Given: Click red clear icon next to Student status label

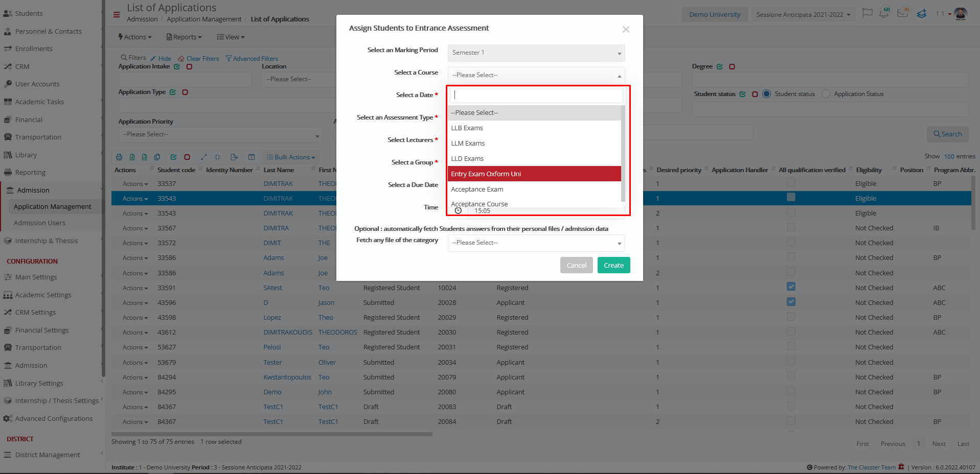Looking at the screenshot, I should (755, 94).
